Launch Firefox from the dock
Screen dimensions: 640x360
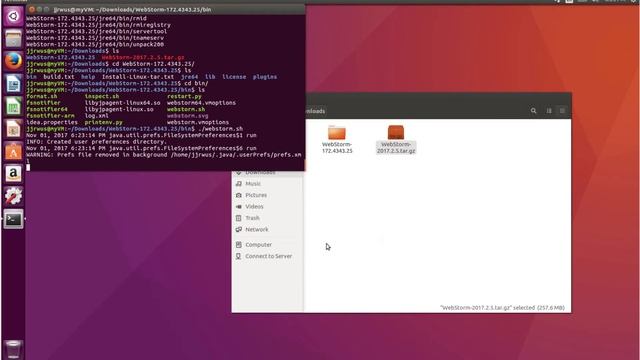click(13, 61)
